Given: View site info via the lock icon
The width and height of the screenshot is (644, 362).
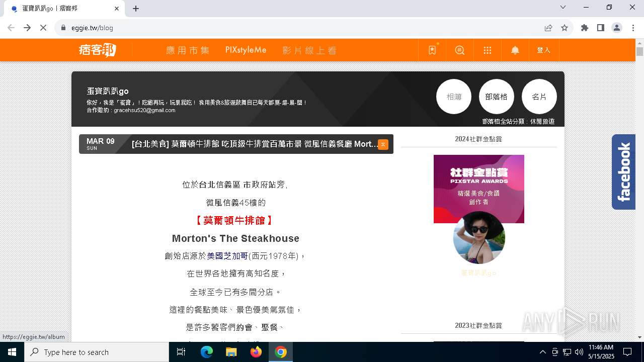Looking at the screenshot, I should [63, 28].
